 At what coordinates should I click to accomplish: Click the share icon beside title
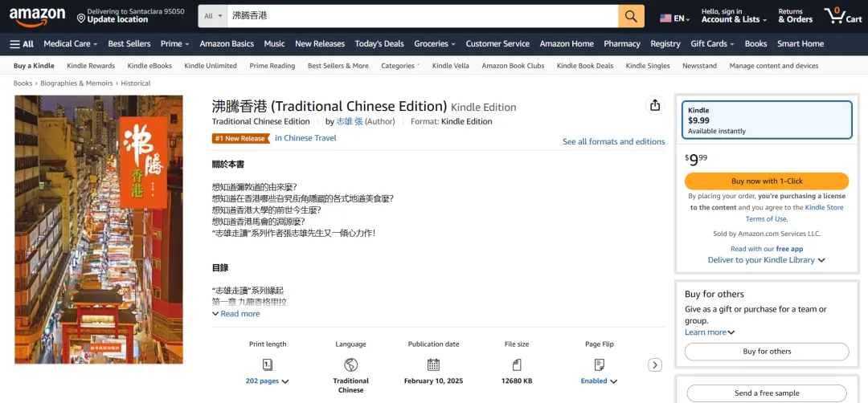click(655, 105)
